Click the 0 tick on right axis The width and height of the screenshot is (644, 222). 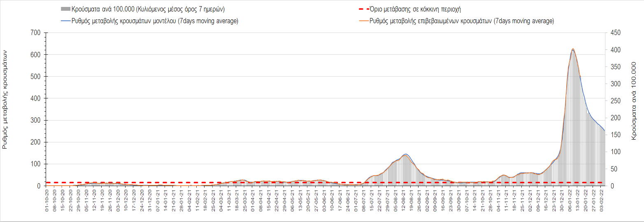coord(610,186)
